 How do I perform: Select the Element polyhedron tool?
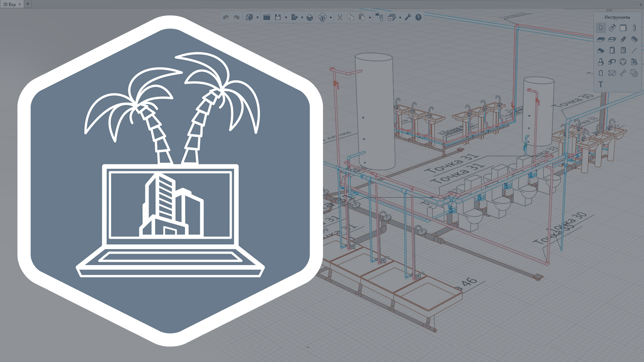pyautogui.click(x=623, y=62)
